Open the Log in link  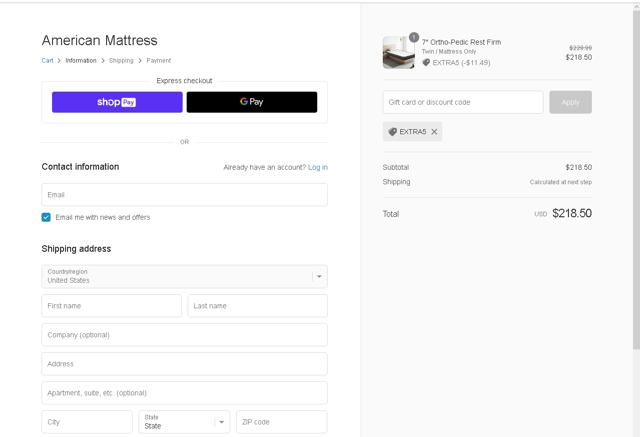coord(318,167)
